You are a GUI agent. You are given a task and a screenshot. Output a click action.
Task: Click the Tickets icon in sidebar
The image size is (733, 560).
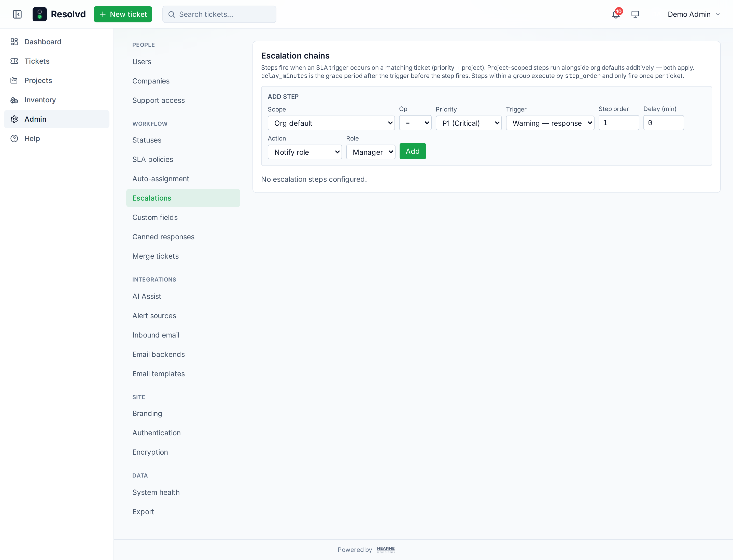[x=14, y=61]
